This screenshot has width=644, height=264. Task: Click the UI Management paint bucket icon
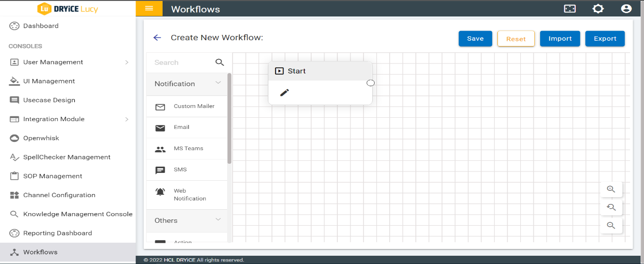[x=15, y=81]
